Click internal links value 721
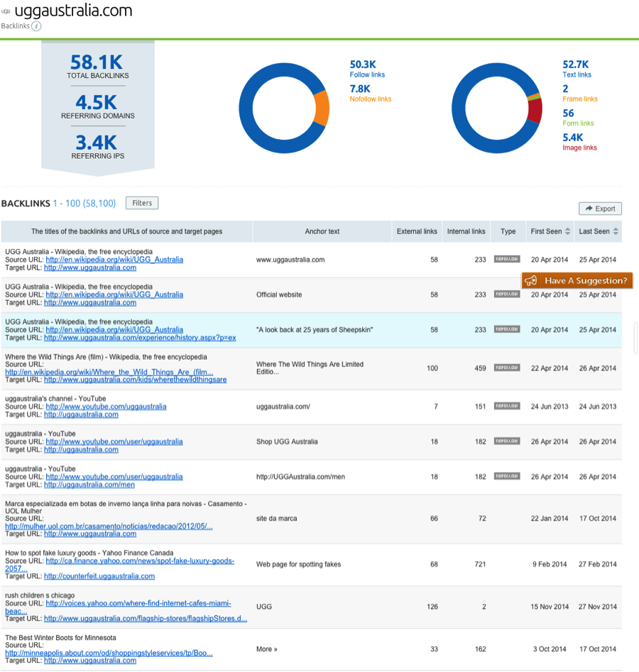639x672 pixels. 481,564
